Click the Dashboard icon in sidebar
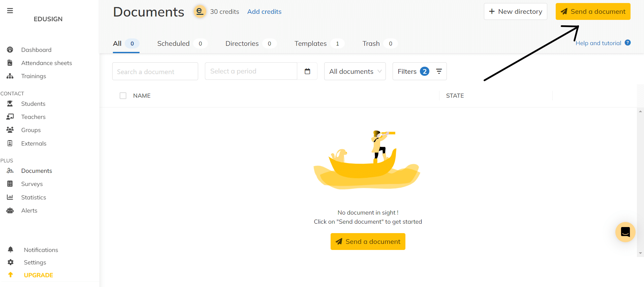 (x=10, y=50)
